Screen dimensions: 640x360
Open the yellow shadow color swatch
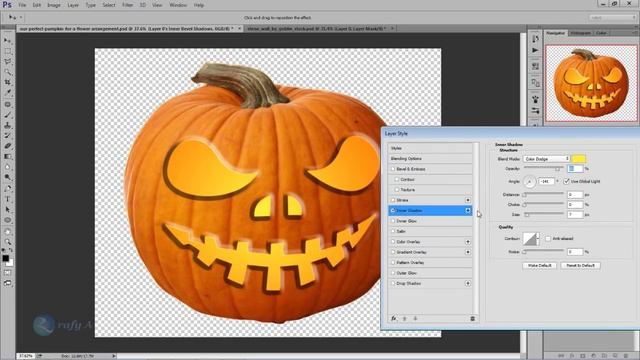tap(579, 159)
